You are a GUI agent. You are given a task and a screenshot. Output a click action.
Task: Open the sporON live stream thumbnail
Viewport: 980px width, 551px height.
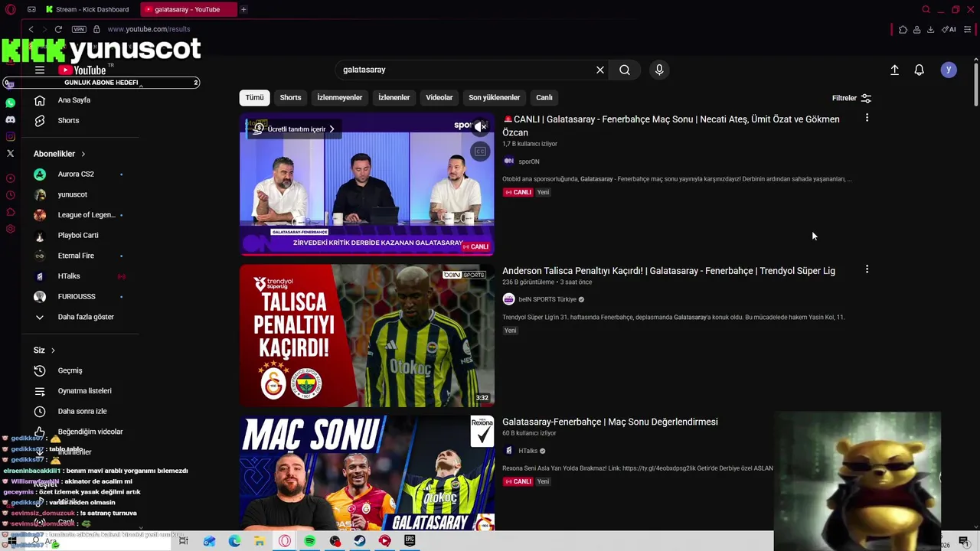[367, 184]
